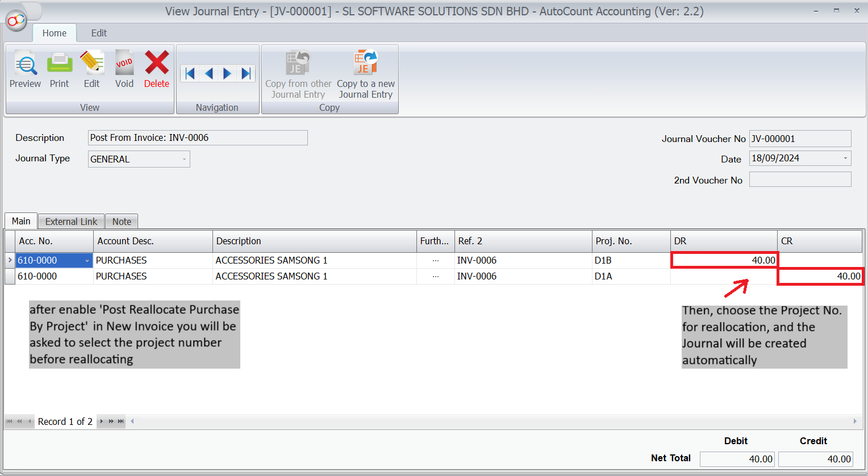Jump to the last journal record

pyautogui.click(x=246, y=73)
